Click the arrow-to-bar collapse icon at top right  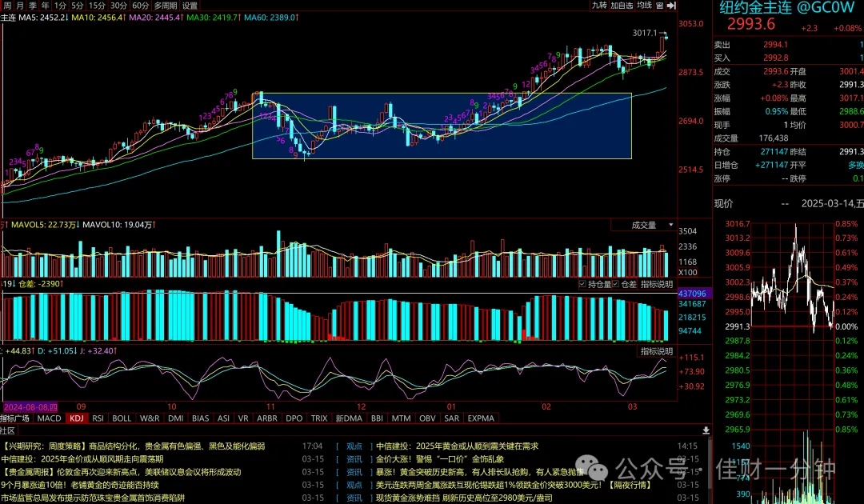pos(671,6)
